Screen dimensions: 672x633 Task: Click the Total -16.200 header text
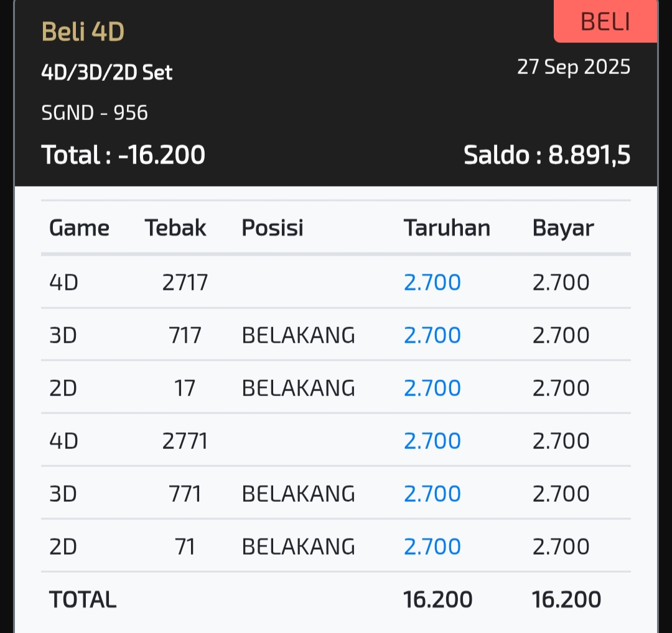tap(123, 155)
